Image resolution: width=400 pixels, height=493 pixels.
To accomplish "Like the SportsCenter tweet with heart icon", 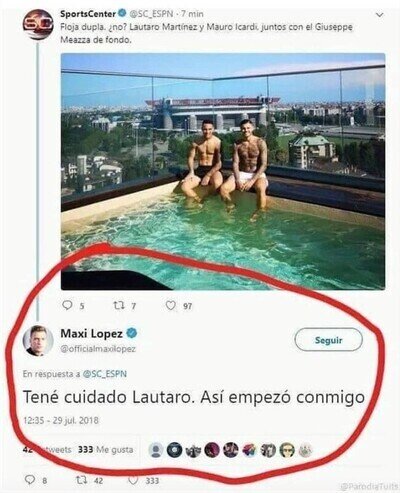I will [171, 305].
